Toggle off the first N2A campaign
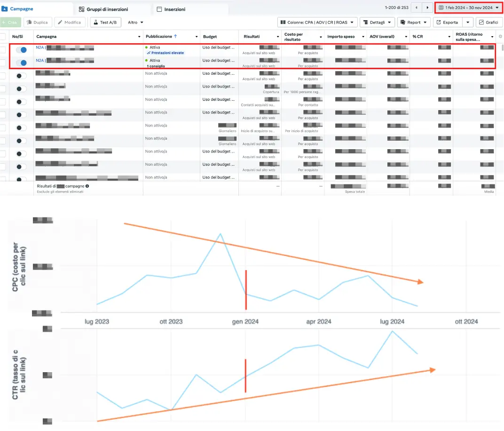The height and width of the screenshot is (431, 504). click(21, 50)
